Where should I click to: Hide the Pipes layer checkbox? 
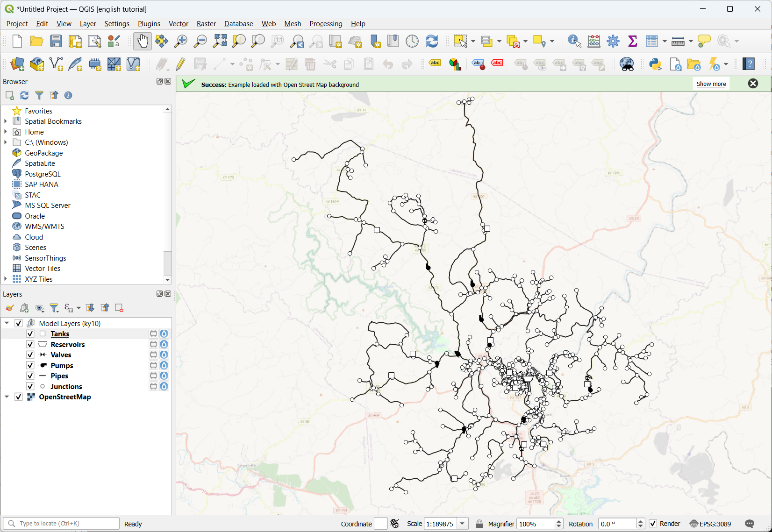tap(30, 376)
